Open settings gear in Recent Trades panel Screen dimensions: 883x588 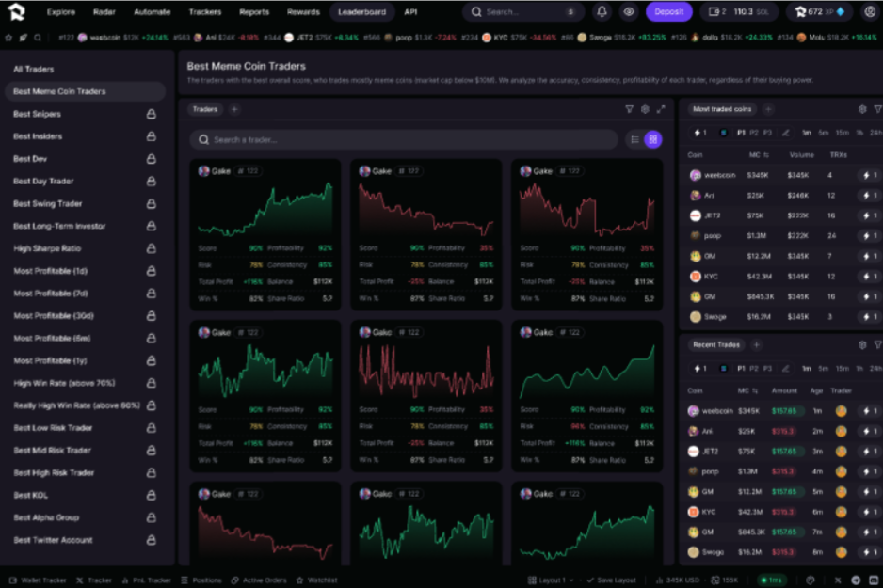point(862,345)
